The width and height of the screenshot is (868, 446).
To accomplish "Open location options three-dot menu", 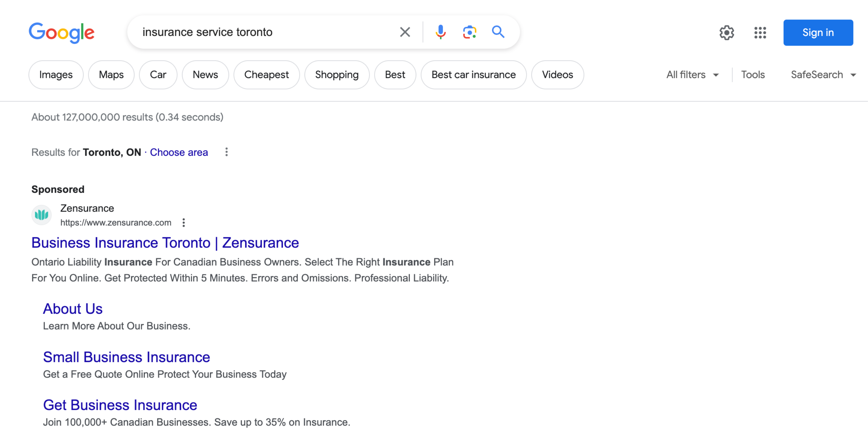I will point(226,152).
